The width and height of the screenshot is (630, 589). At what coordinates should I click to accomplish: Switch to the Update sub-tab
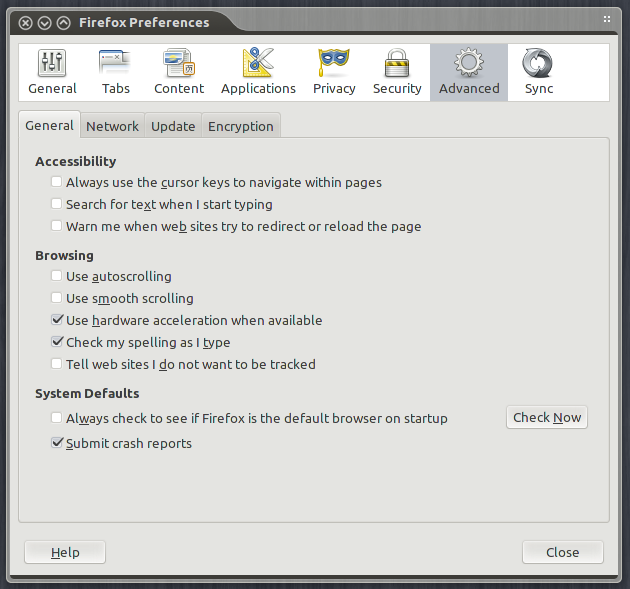tap(173, 126)
